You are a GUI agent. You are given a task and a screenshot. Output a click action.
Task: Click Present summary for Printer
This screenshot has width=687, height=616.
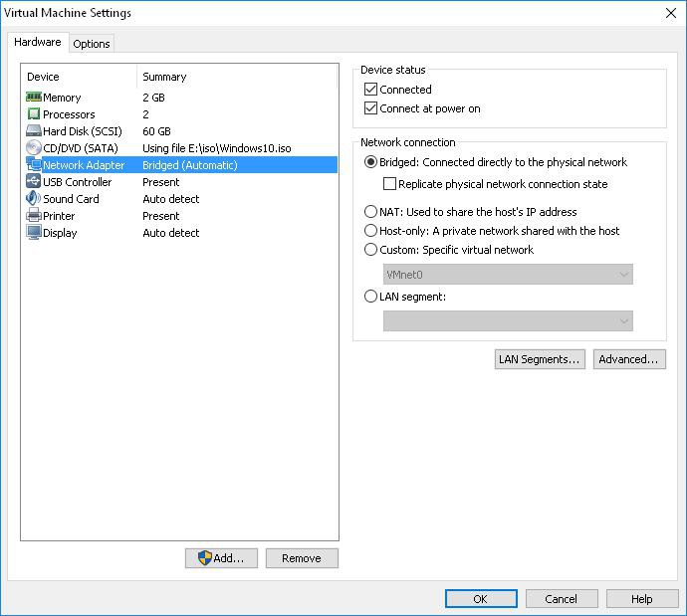click(x=160, y=216)
